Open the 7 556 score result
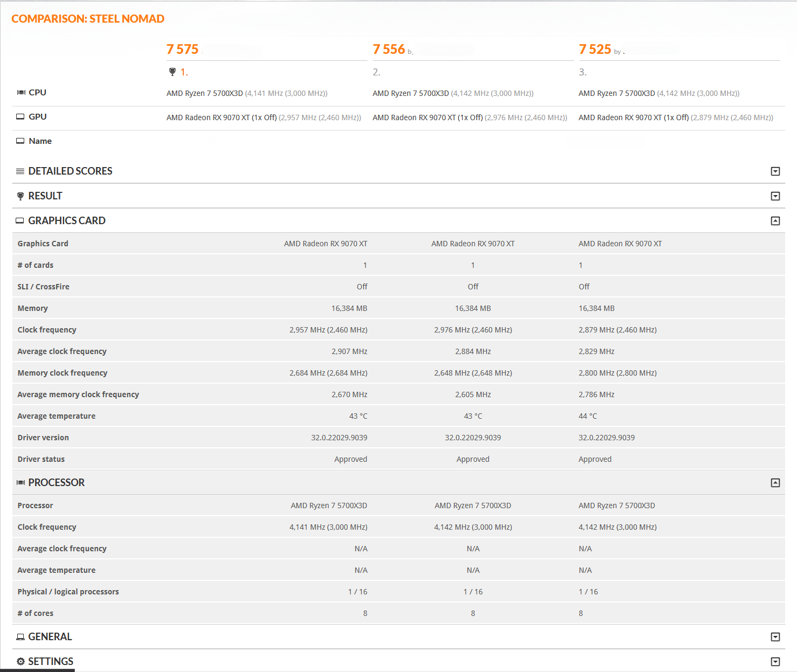 [x=389, y=50]
